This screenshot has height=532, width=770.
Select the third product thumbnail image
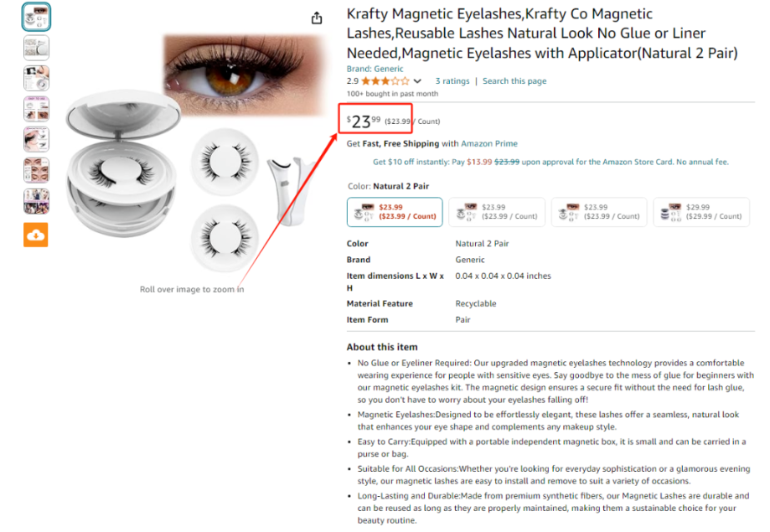point(36,78)
